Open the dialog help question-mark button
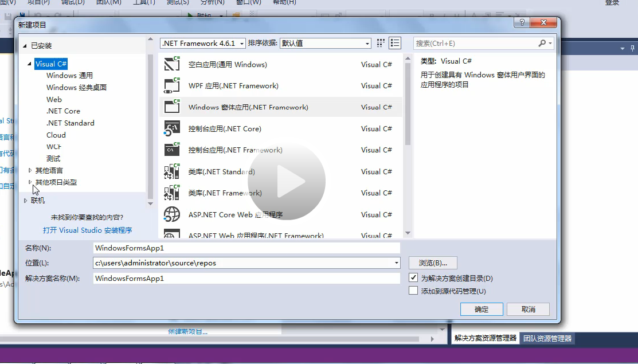Viewport: 638px width, 364px height. point(522,23)
